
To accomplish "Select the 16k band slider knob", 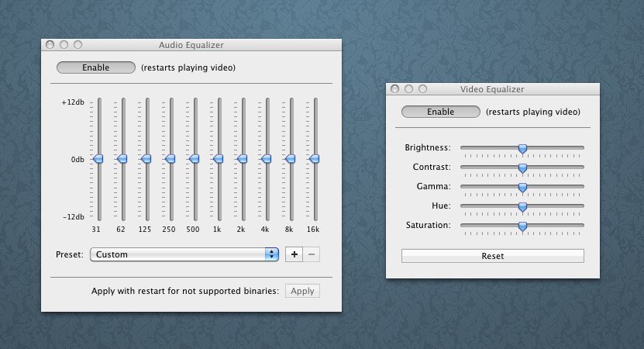I will 314,159.
